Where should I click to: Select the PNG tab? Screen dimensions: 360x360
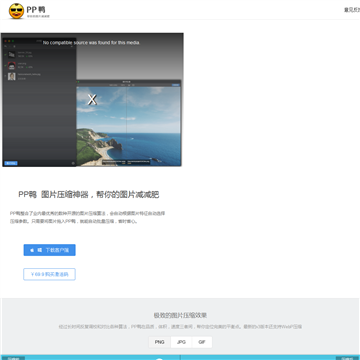click(160, 342)
